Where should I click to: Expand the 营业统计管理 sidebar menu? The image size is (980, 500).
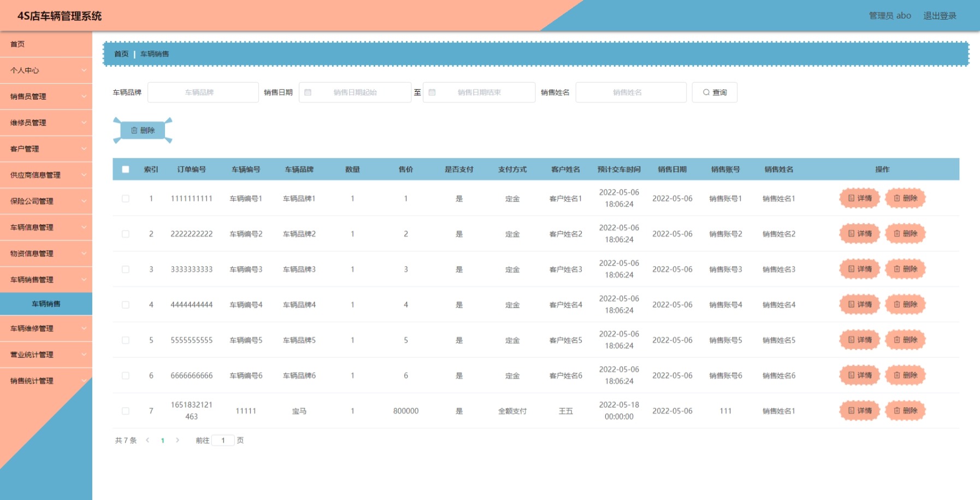[46, 355]
